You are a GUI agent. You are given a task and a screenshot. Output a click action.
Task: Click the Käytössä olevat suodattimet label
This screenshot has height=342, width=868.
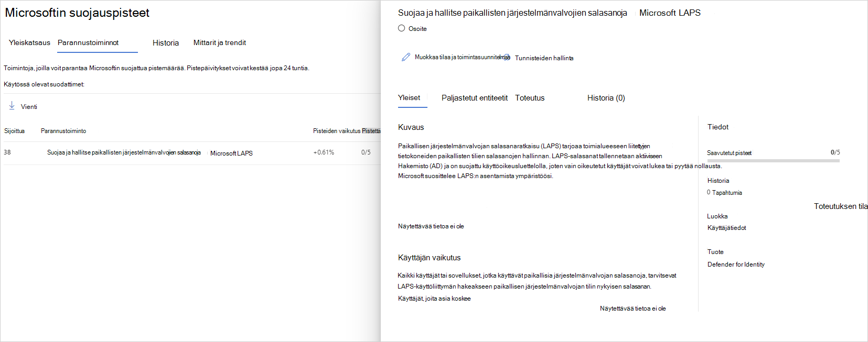pos(44,84)
